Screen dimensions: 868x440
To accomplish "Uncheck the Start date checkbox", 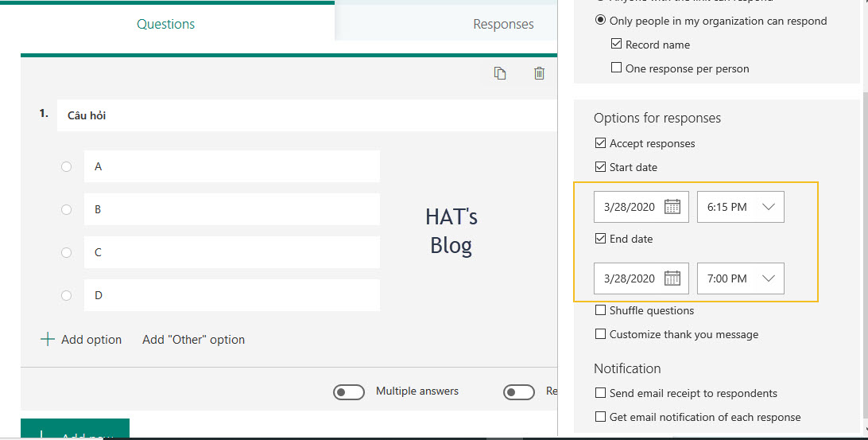I will pos(600,167).
